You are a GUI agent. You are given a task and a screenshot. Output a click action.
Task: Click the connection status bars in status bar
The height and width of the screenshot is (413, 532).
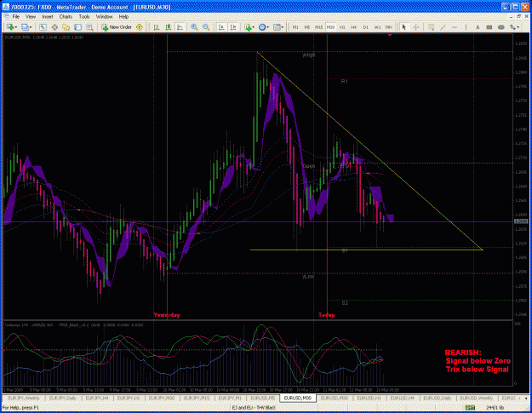[x=470, y=408]
